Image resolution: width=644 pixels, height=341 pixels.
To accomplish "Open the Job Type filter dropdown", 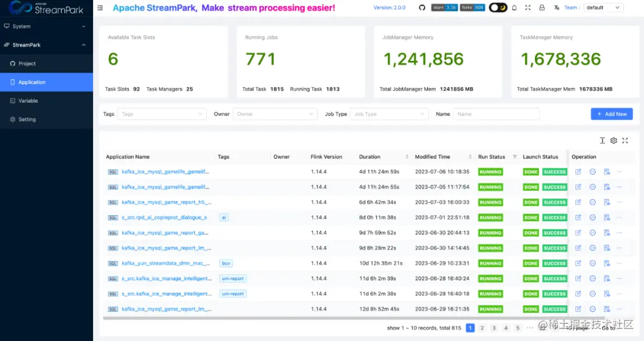I will click(x=389, y=114).
